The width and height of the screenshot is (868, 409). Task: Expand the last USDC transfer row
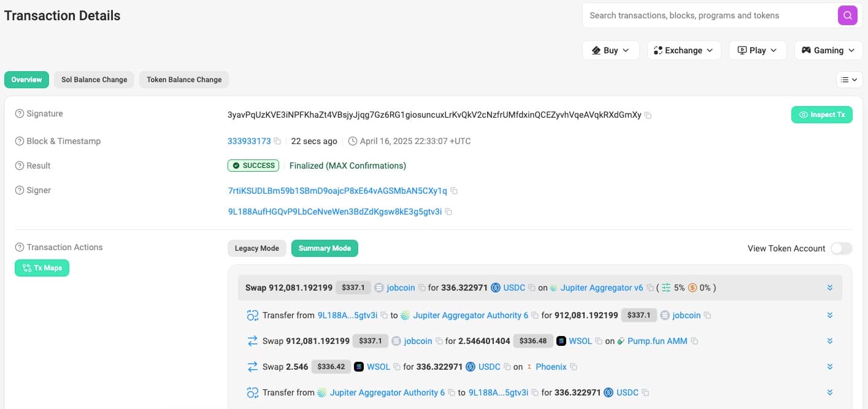click(830, 392)
